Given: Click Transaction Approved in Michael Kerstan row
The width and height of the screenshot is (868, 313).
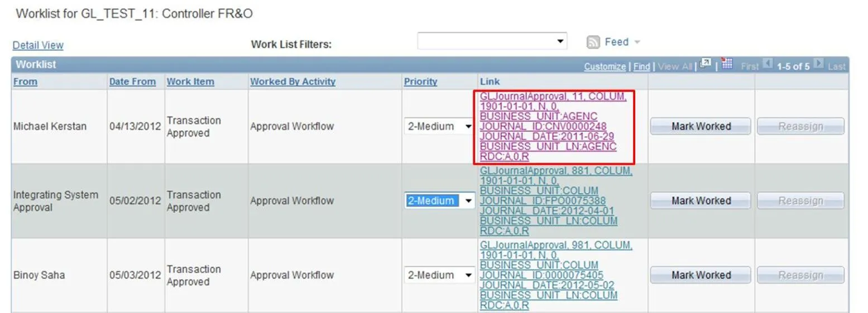Looking at the screenshot, I should 194,126.
